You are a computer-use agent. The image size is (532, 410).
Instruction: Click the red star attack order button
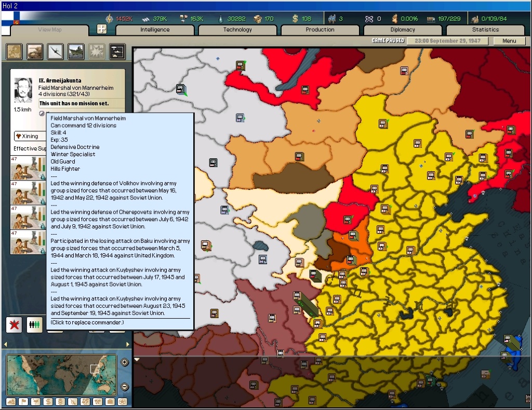(x=14, y=325)
